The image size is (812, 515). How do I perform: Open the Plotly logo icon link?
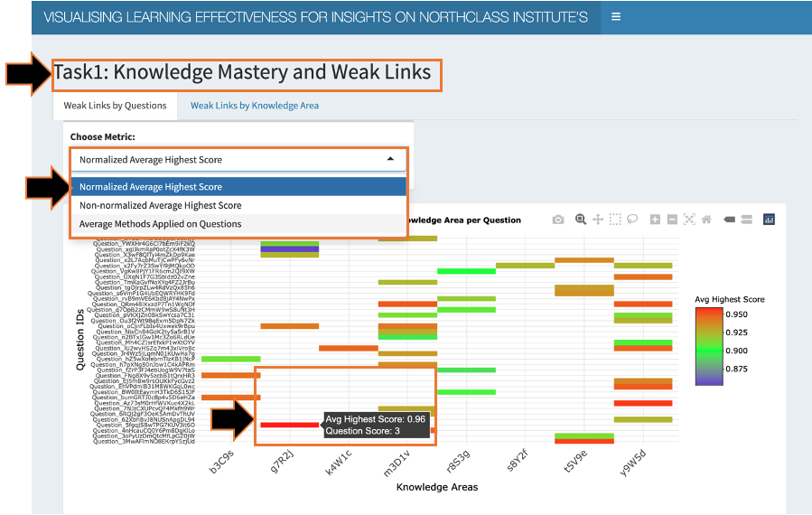pyautogui.click(x=770, y=220)
